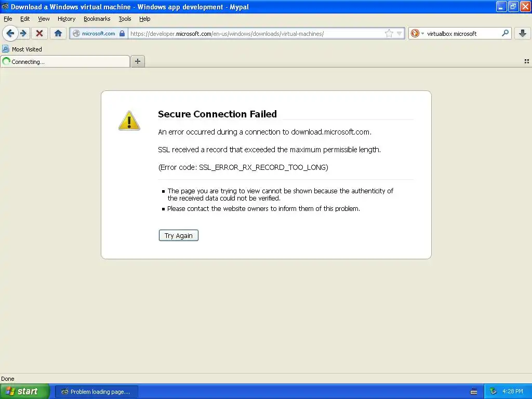Open the Tools menu
This screenshot has width=532, height=399.
coord(125,19)
